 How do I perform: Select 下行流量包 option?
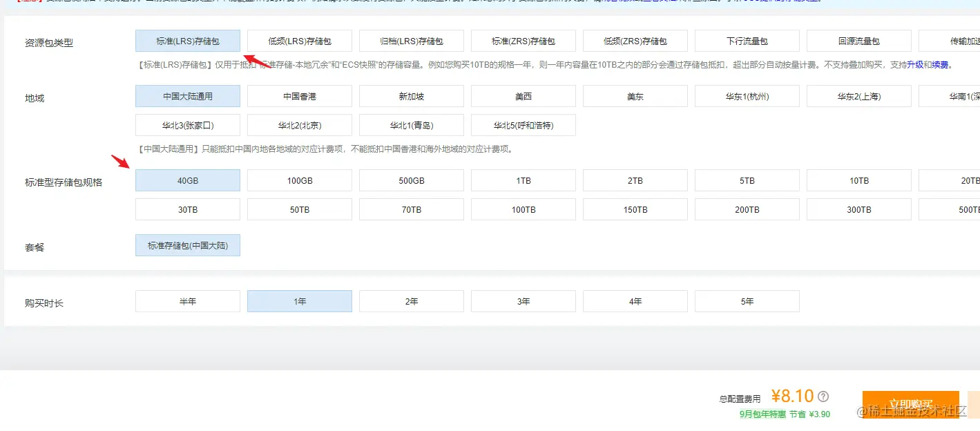click(747, 41)
